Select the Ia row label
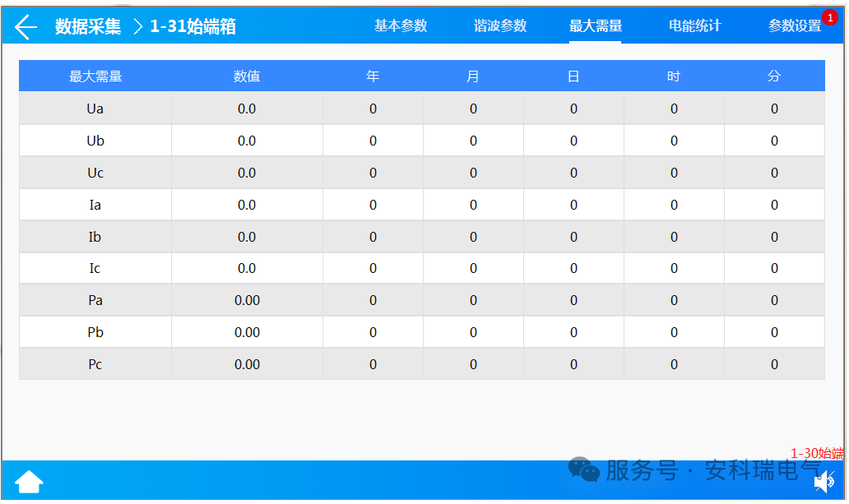The image size is (849, 504). [95, 205]
